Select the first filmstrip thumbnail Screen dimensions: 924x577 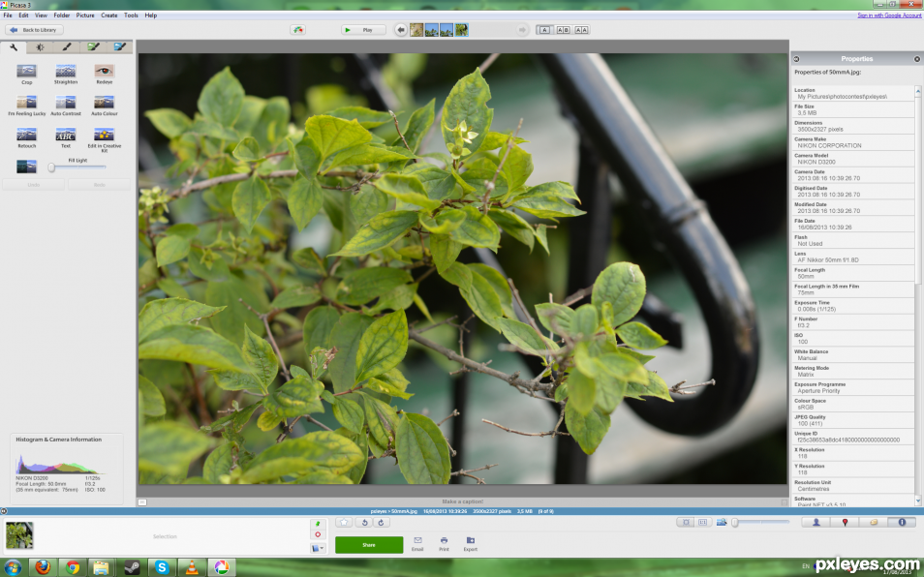tap(416, 29)
